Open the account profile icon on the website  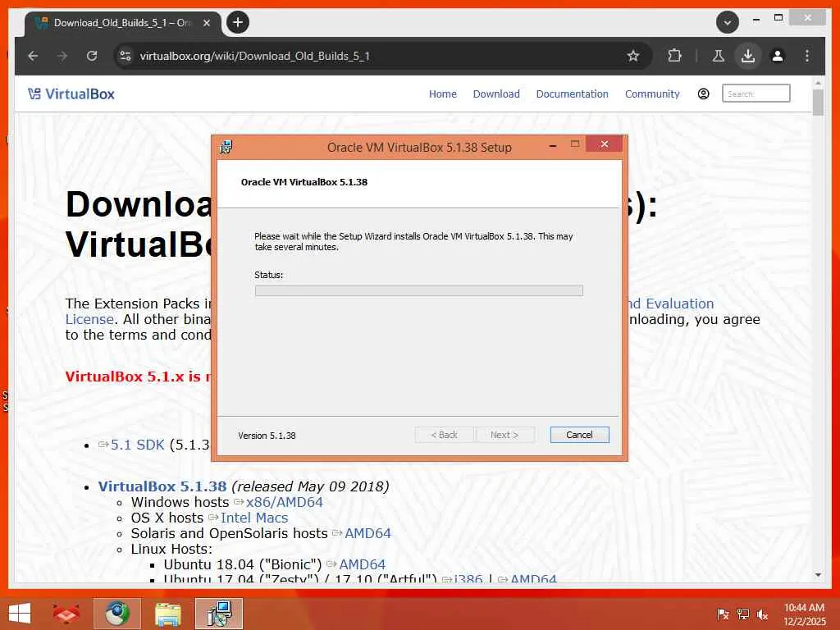(703, 94)
